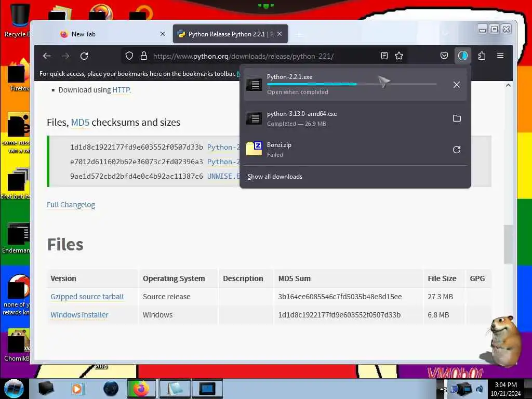Click the GPG column header
Screen dimensions: 532x399
point(477,278)
